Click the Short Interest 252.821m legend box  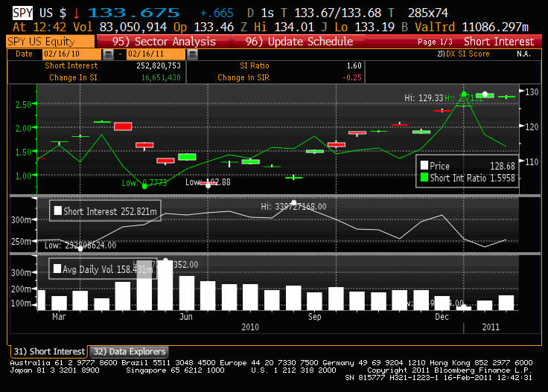[105, 211]
